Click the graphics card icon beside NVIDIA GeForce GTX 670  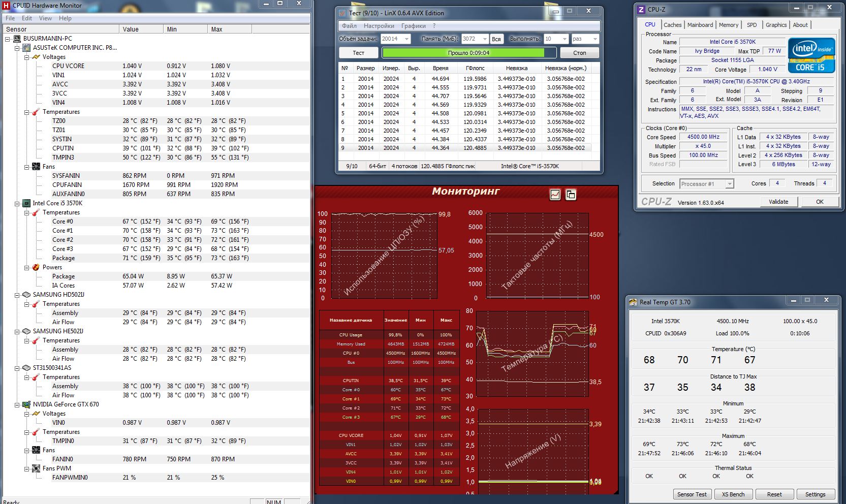click(x=26, y=404)
